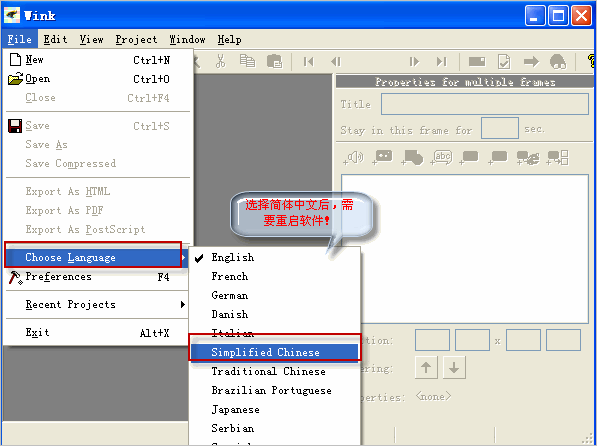Click the move up arrow button
Screen dimensions: 597x446
point(426,368)
